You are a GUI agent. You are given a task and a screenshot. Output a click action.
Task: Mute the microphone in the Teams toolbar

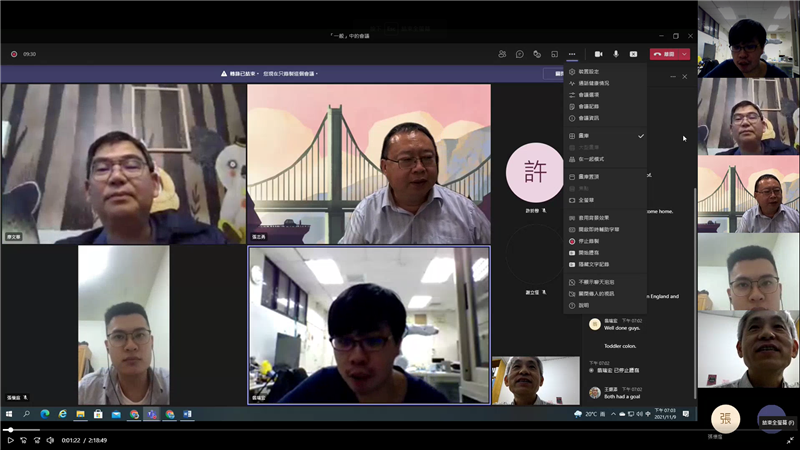616,54
